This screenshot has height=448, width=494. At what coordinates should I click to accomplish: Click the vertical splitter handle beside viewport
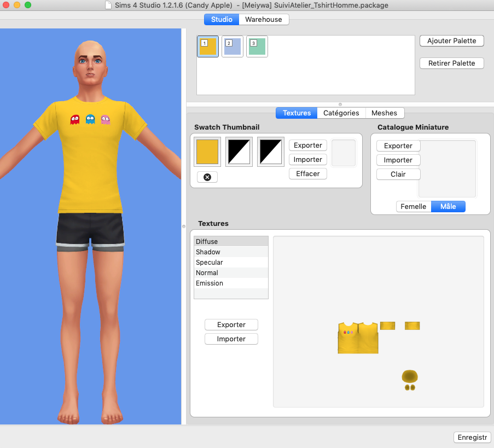point(184,226)
